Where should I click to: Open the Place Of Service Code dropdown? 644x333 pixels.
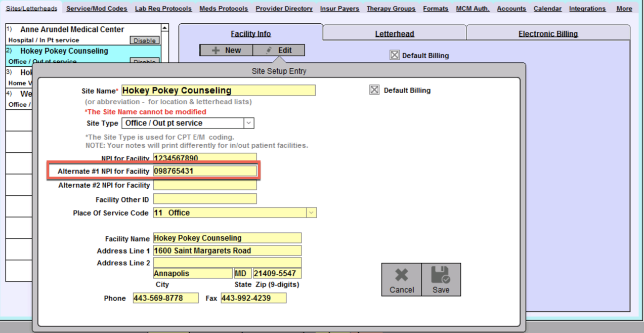tap(311, 213)
